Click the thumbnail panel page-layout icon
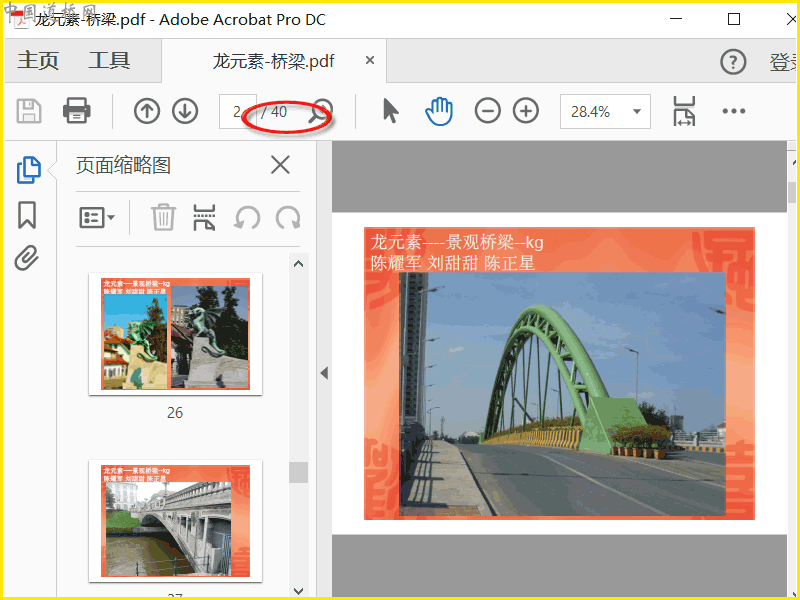The width and height of the screenshot is (800, 600). point(204,218)
